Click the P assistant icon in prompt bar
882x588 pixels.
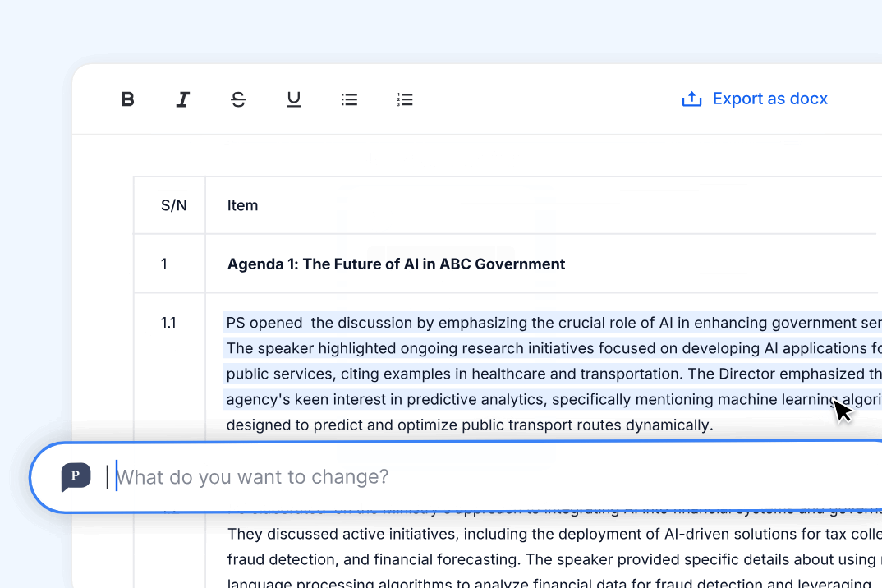pos(76,477)
